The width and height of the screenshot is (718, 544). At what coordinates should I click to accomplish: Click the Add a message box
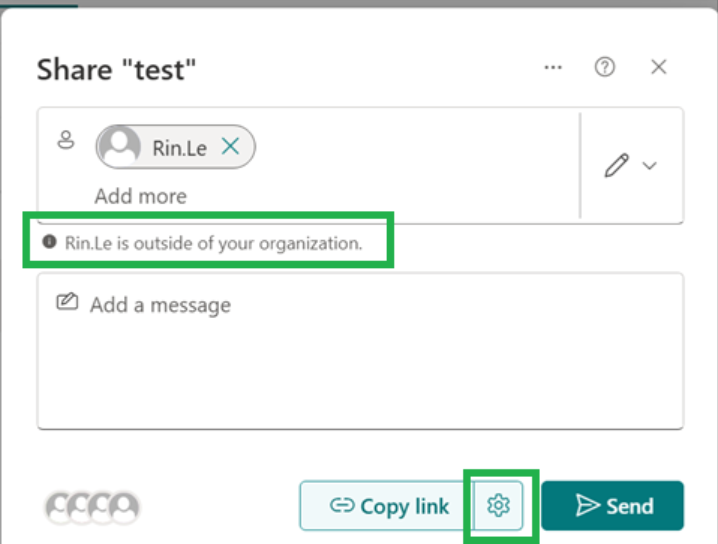pyautogui.click(x=360, y=351)
